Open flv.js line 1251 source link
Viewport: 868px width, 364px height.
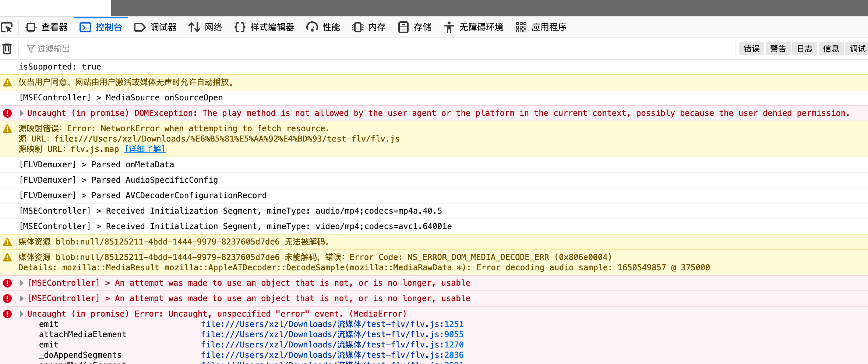(x=332, y=324)
